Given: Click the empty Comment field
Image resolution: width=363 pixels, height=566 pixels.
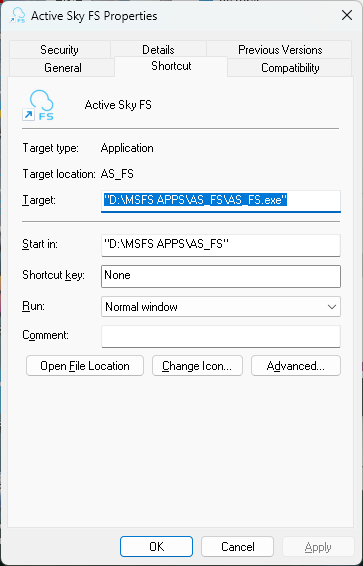Looking at the screenshot, I should coord(221,336).
